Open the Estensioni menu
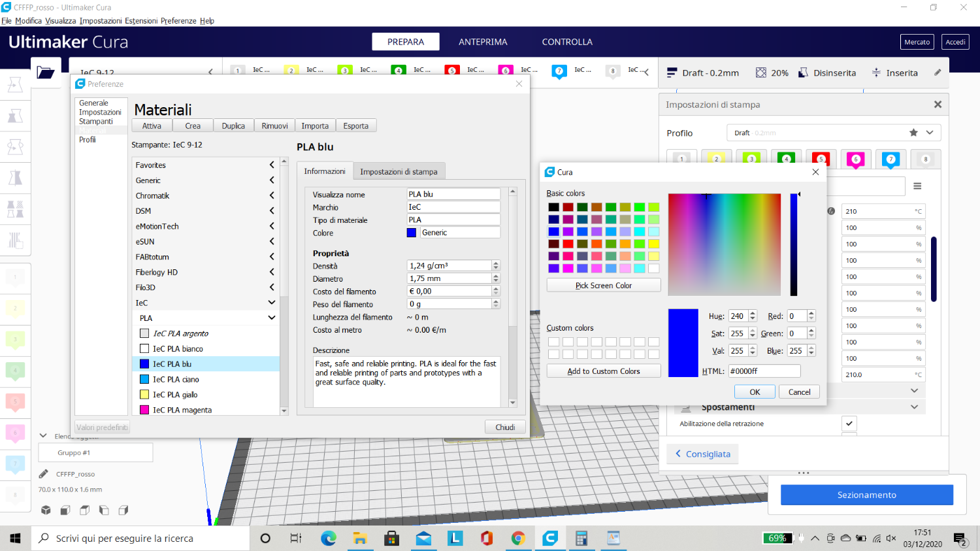The height and width of the screenshot is (551, 980). (141, 21)
